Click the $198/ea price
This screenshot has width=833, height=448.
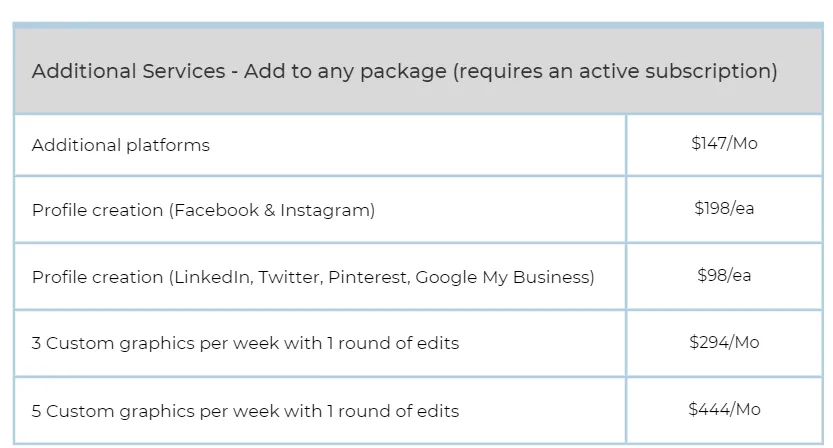point(724,208)
